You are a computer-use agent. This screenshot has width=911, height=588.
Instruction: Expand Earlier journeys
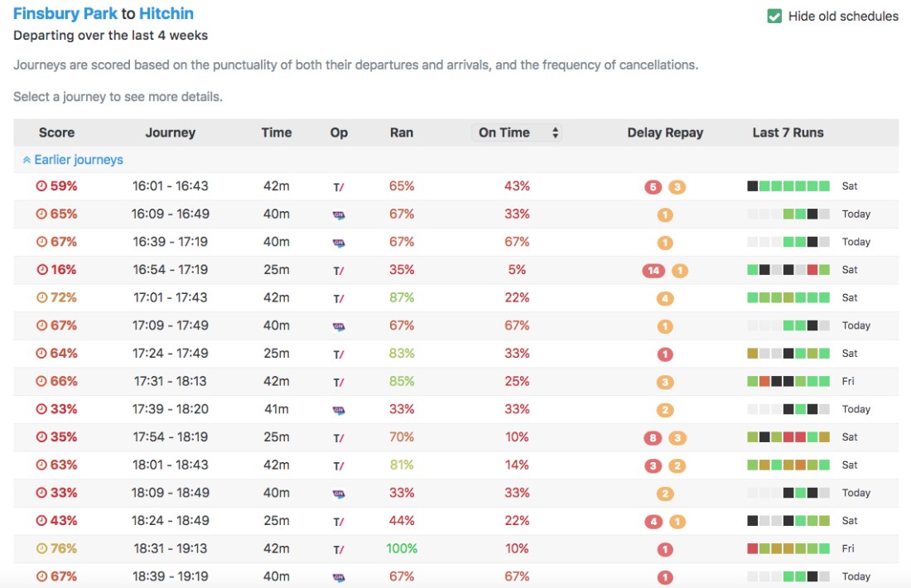pos(73,160)
